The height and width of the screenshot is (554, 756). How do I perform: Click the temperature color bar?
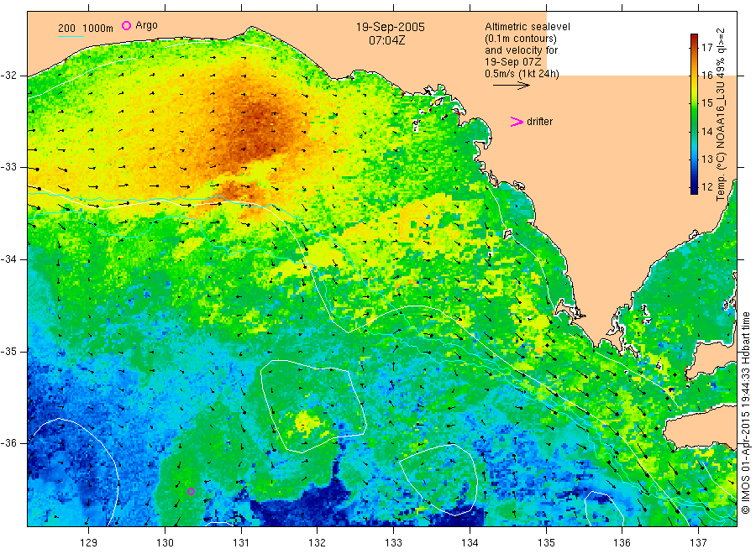tap(694, 113)
